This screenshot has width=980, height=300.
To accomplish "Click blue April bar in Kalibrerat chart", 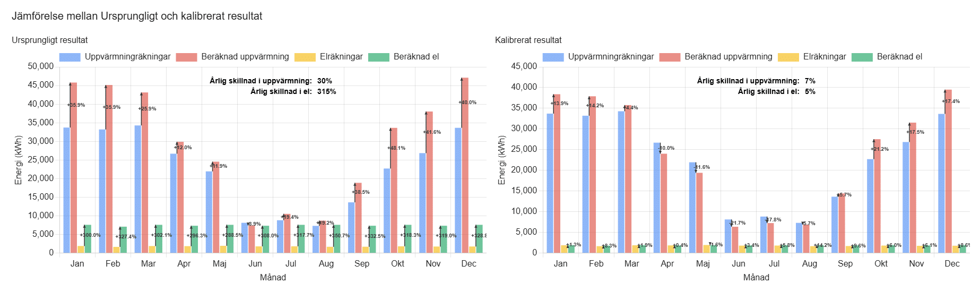I will (x=657, y=198).
